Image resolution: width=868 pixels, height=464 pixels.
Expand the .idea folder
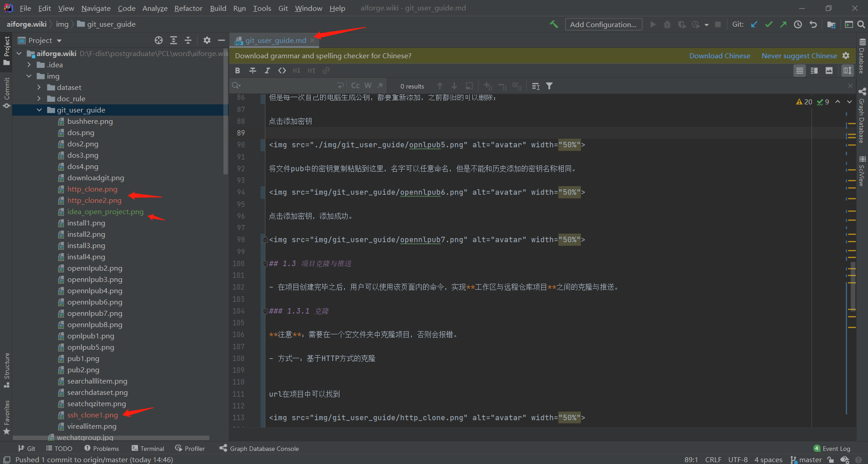tap(29, 65)
